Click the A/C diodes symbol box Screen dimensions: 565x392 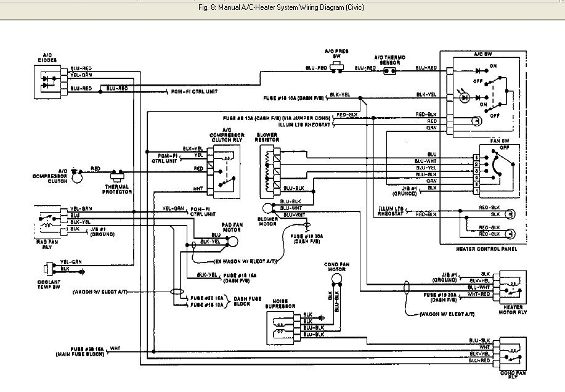pyautogui.click(x=47, y=82)
